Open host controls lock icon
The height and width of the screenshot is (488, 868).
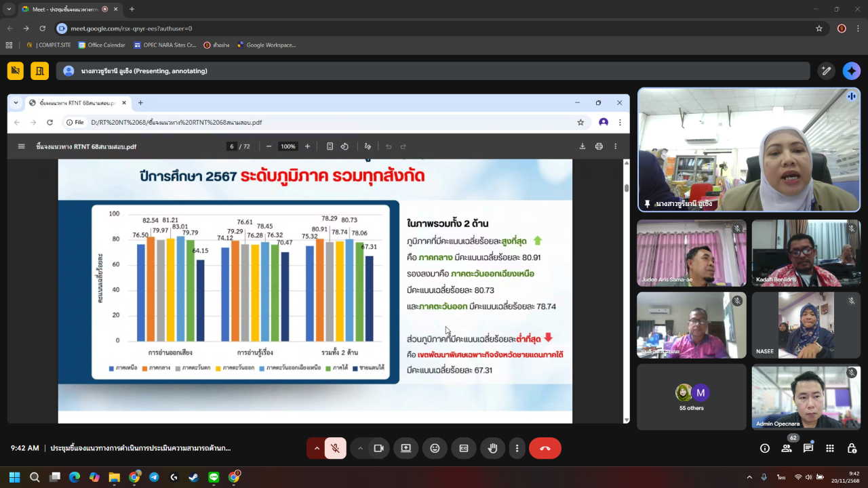click(x=852, y=448)
